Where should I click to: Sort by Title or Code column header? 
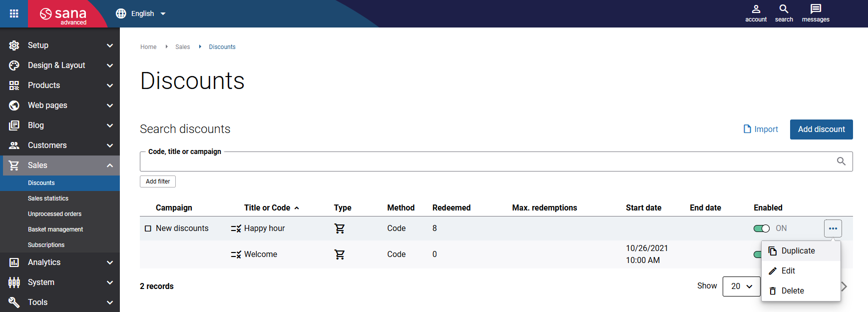coord(267,207)
